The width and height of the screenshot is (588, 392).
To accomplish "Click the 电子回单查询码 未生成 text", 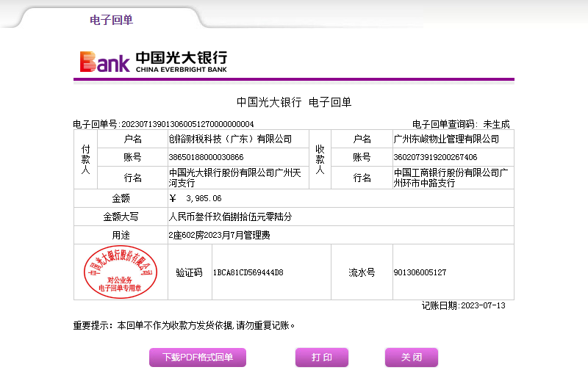I will coord(461,124).
